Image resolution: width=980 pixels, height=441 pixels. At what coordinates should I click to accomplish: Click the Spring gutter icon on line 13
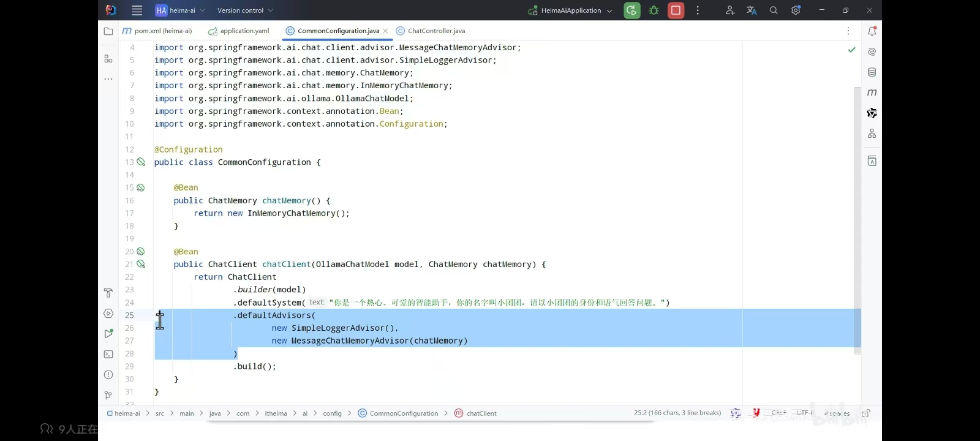pyautogui.click(x=141, y=162)
